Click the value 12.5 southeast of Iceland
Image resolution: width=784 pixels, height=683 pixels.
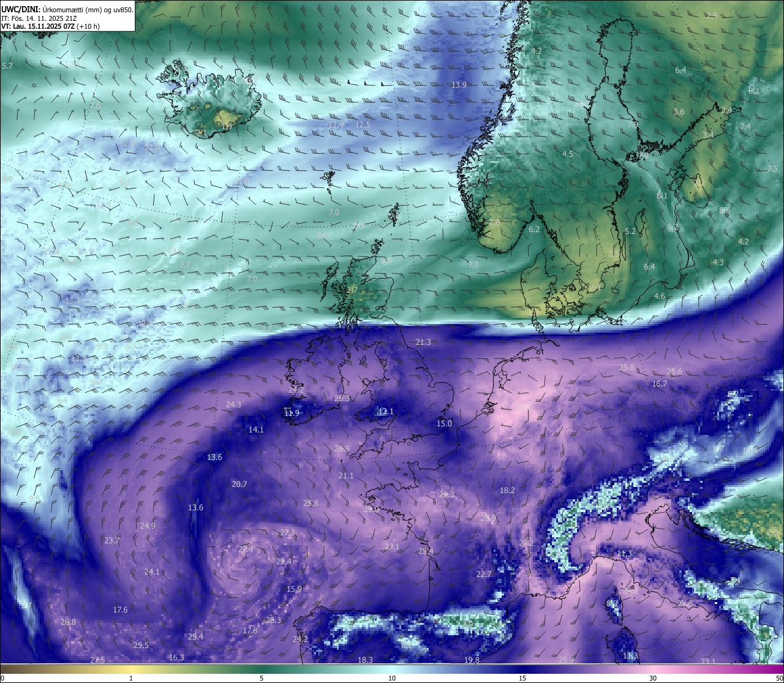tap(363, 124)
